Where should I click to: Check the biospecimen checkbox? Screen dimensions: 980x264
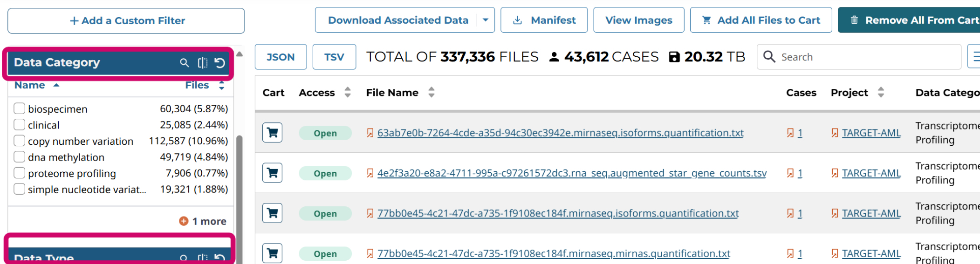[20, 108]
